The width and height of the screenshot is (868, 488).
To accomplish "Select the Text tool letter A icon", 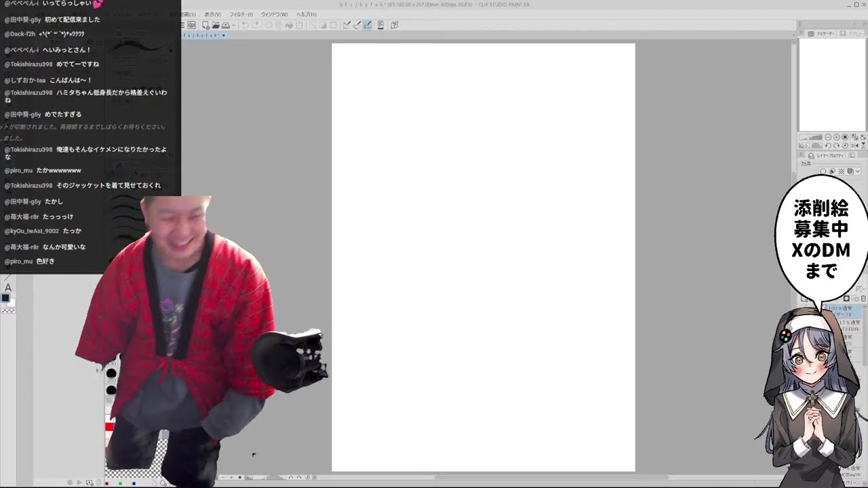I will click(x=8, y=288).
